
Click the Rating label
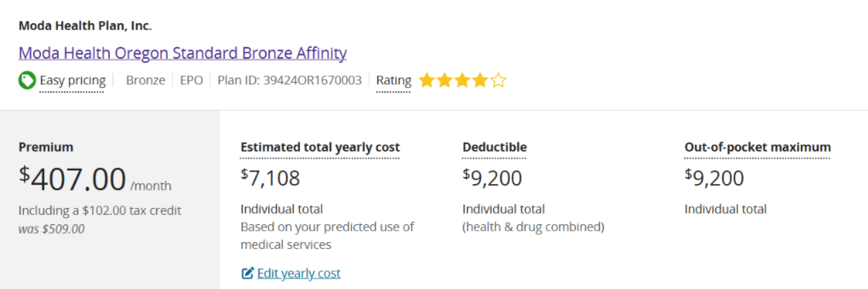pos(394,80)
